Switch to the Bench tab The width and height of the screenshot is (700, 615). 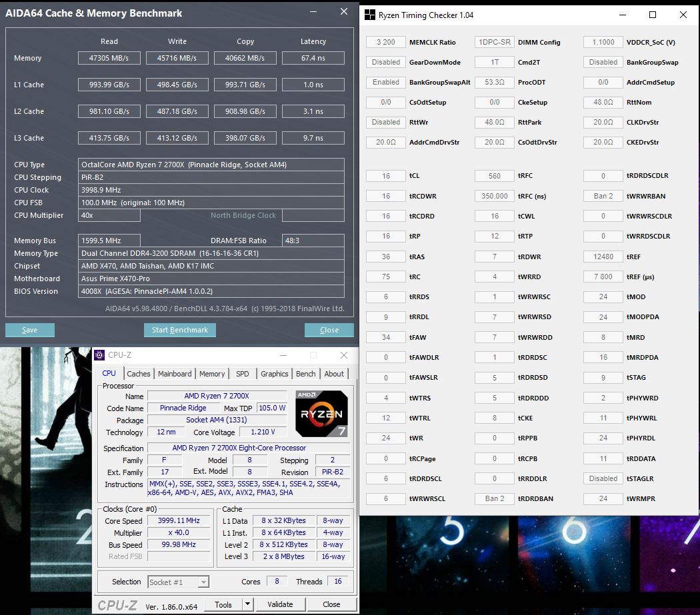click(306, 374)
